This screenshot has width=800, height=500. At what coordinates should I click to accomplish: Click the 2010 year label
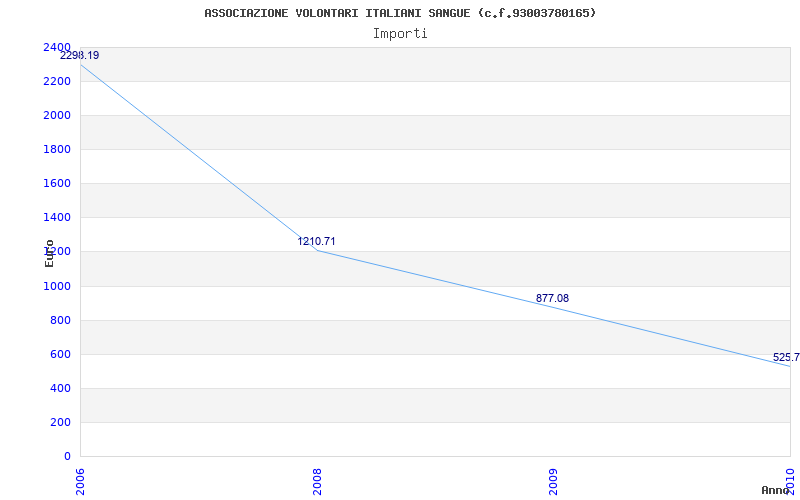791,482
